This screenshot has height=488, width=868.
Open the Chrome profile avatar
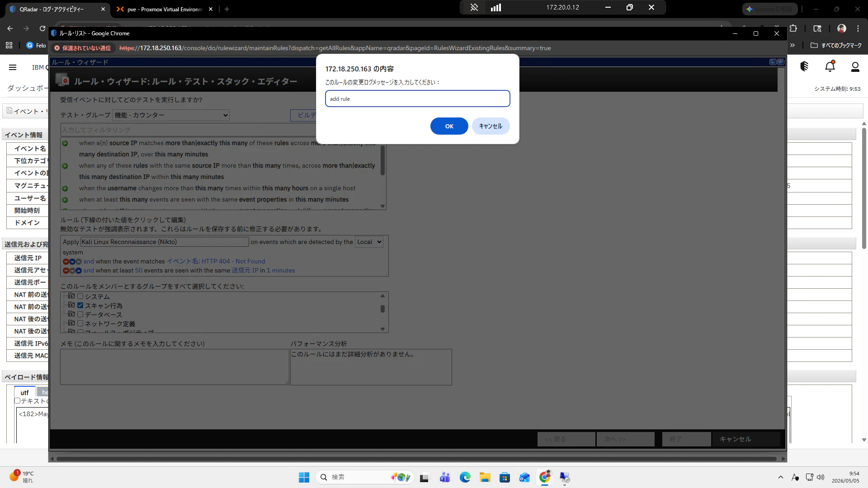coord(842,28)
